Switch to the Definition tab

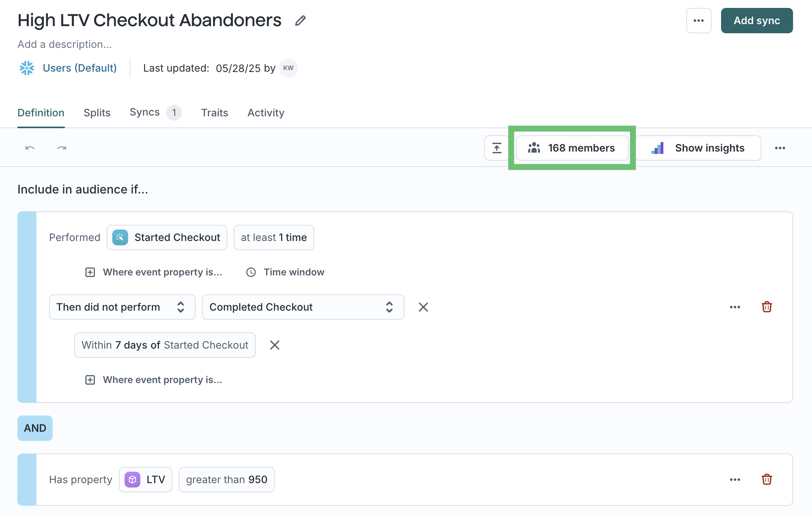pyautogui.click(x=41, y=113)
